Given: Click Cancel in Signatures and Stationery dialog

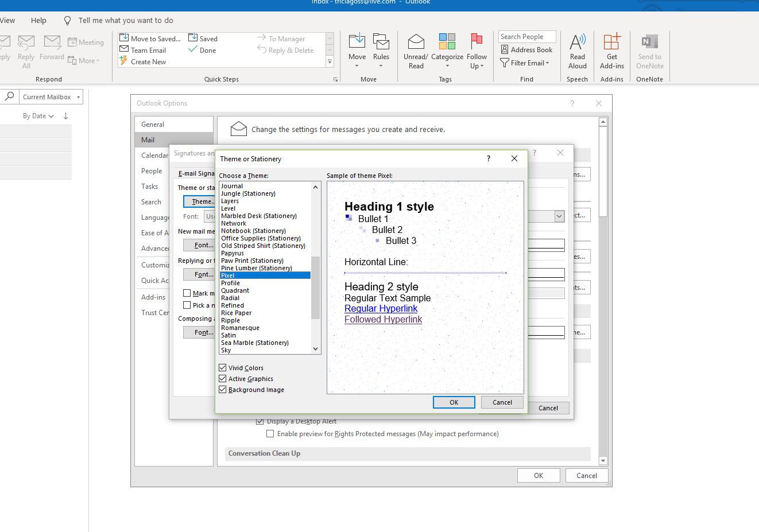Looking at the screenshot, I should tap(548, 408).
